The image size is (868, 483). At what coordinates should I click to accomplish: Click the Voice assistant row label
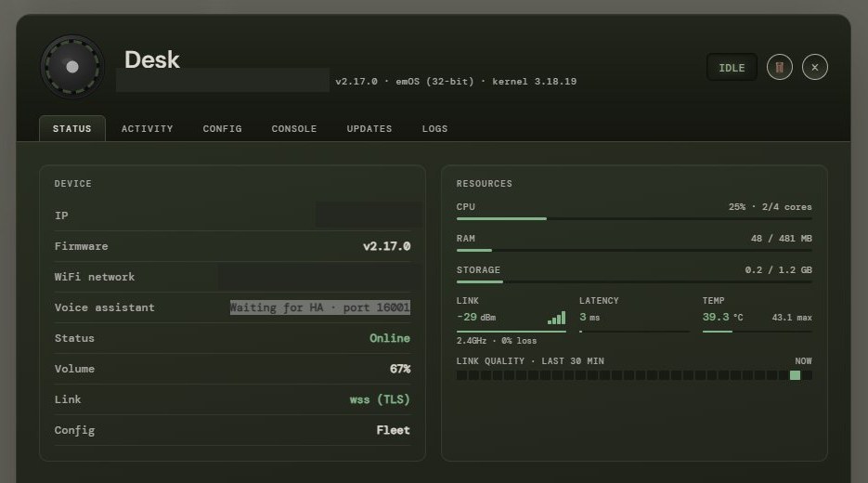tap(105, 307)
